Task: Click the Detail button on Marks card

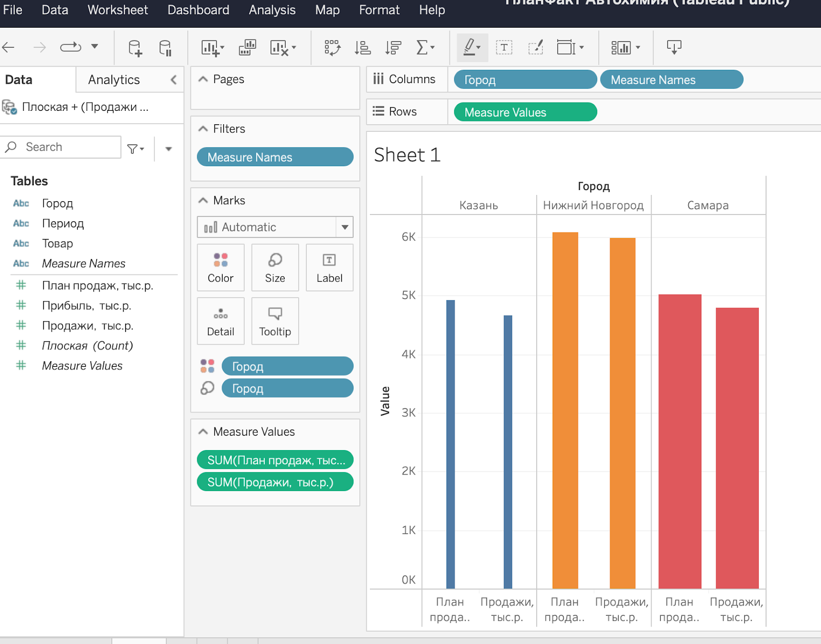Action: point(221,321)
